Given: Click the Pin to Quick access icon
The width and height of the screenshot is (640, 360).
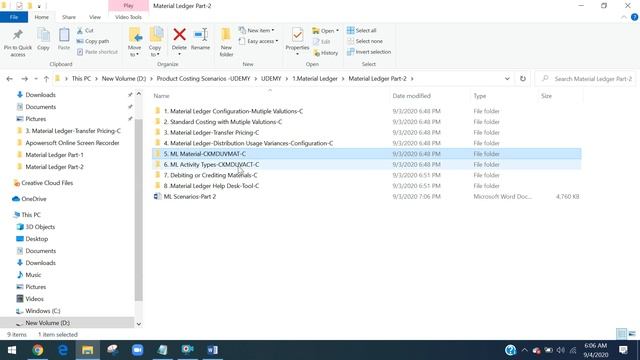Looking at the screenshot, I should click(18, 35).
